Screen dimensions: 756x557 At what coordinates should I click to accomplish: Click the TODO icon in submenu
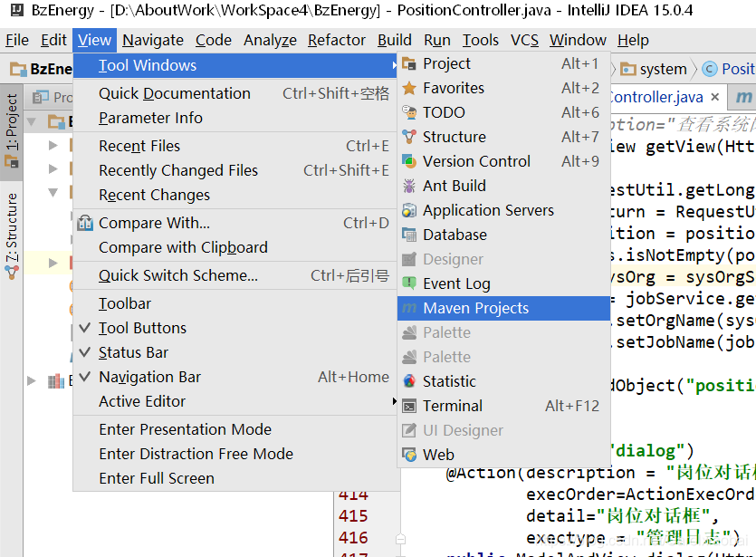pyautogui.click(x=408, y=113)
